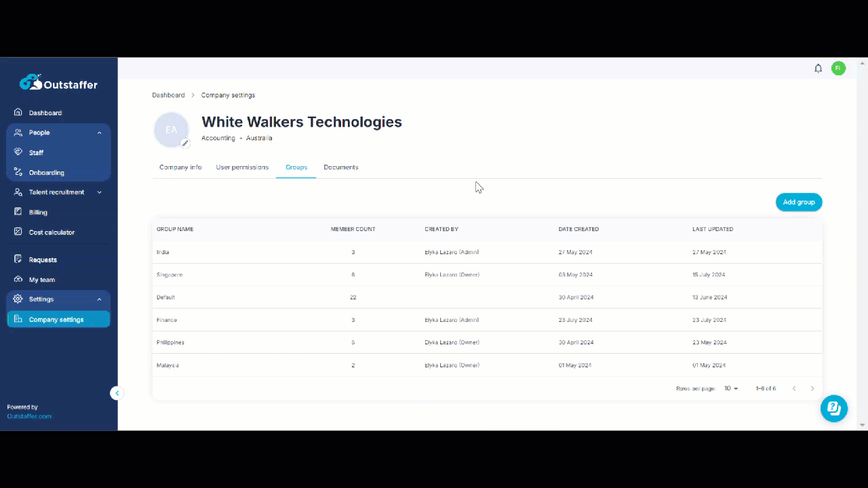Click the Add group button
Image resolution: width=868 pixels, height=488 pixels.
click(x=799, y=202)
